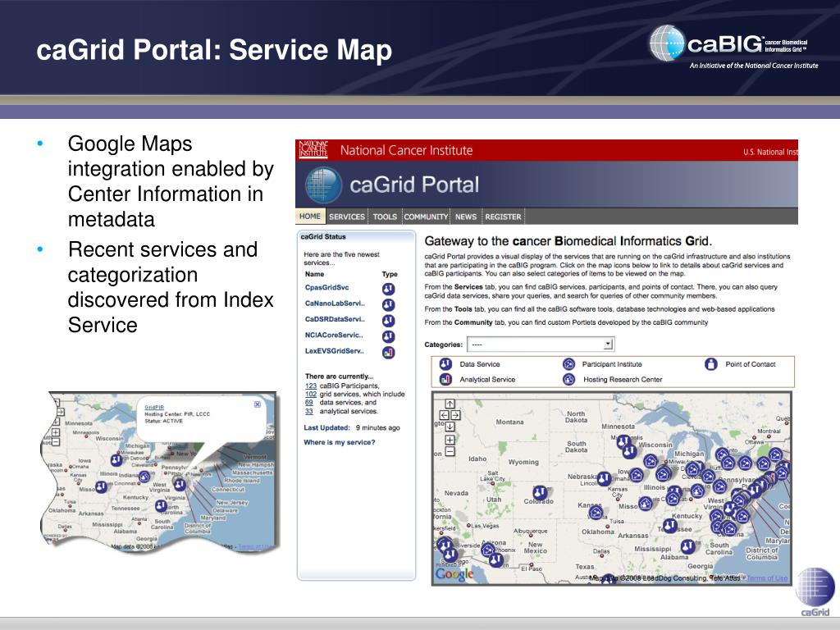
Task: Click the caGrid logo at slide corner
Action: click(x=815, y=592)
